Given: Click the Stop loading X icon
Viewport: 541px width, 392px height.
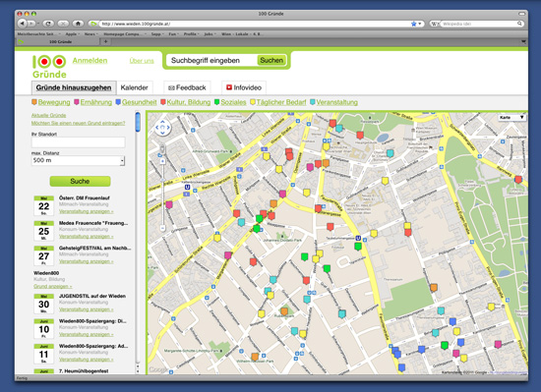Looking at the screenshot, I should tap(63, 24).
